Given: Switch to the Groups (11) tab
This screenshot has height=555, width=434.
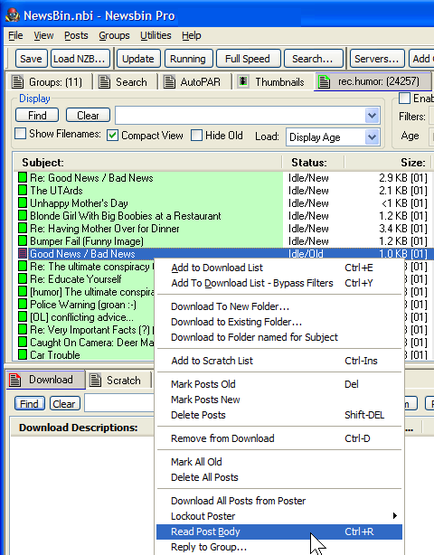Looking at the screenshot, I should click(x=48, y=82).
